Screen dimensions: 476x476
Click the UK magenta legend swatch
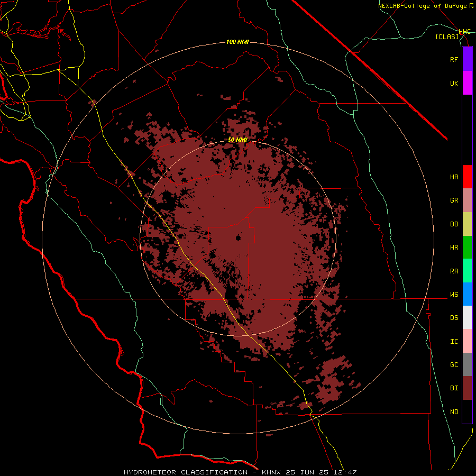click(467, 83)
